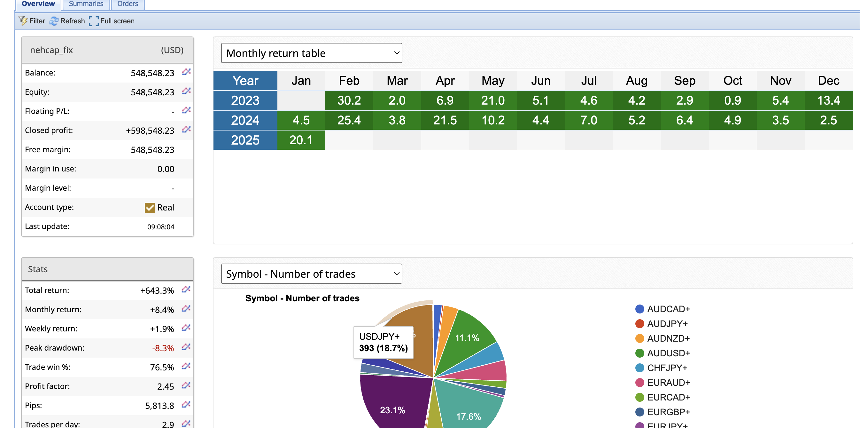Click the Filter funnel icon
This screenshot has height=428, width=868.
[x=23, y=21]
